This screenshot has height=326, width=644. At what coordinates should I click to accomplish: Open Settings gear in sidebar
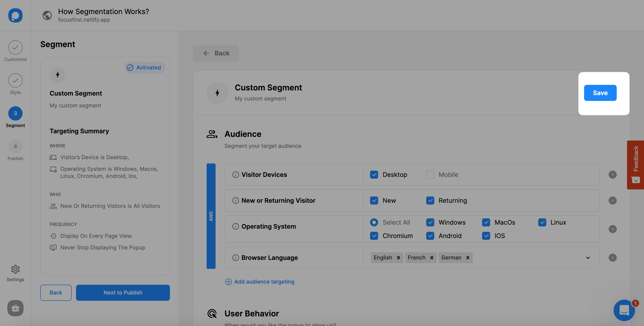coord(15,269)
